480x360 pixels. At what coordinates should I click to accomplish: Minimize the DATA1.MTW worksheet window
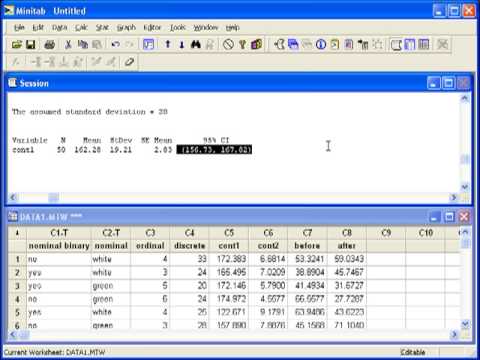pos(434,217)
